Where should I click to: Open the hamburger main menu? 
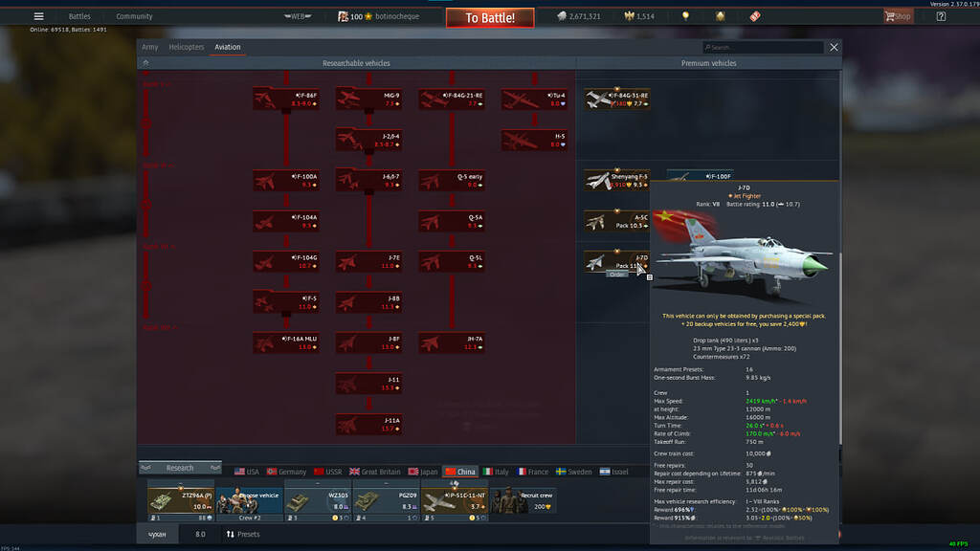point(38,16)
